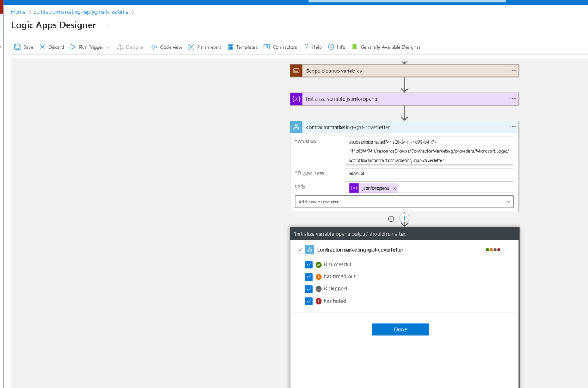This screenshot has height=388, width=588.
Task: Click the Parameters label in toolbar
Action: point(209,47)
